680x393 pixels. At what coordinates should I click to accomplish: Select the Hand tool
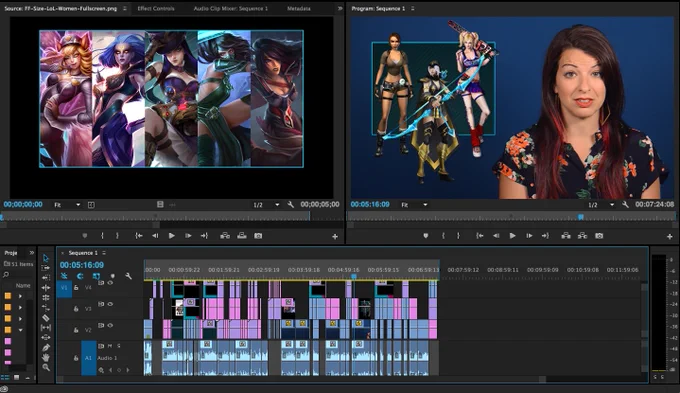click(x=46, y=357)
